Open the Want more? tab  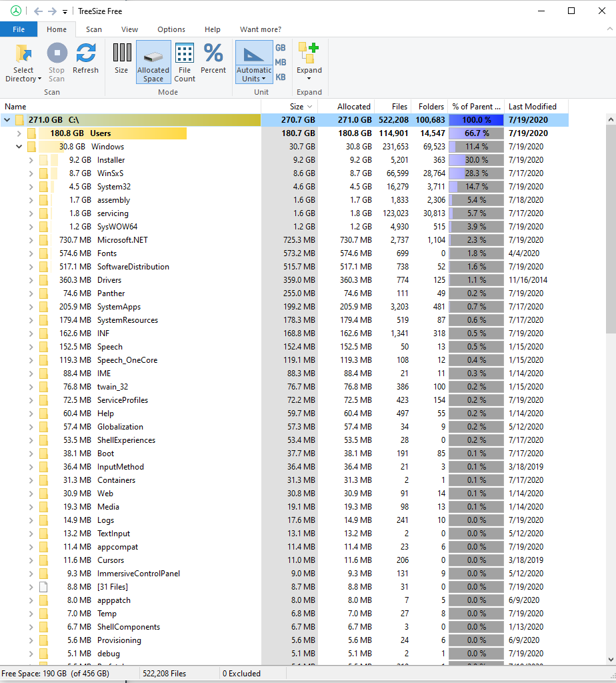click(x=260, y=29)
